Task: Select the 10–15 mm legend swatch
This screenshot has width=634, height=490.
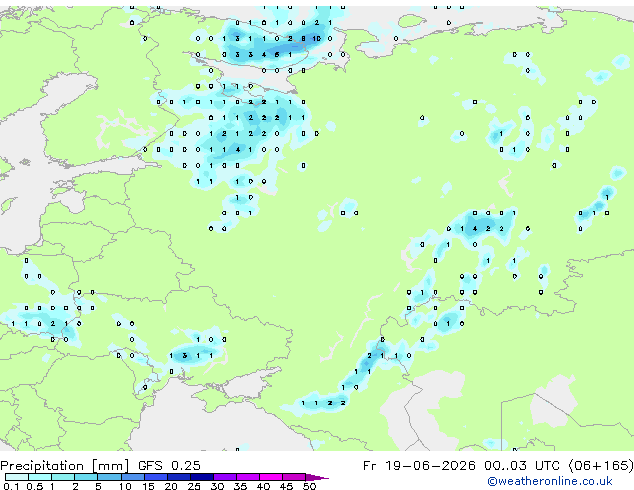Action: point(132,477)
